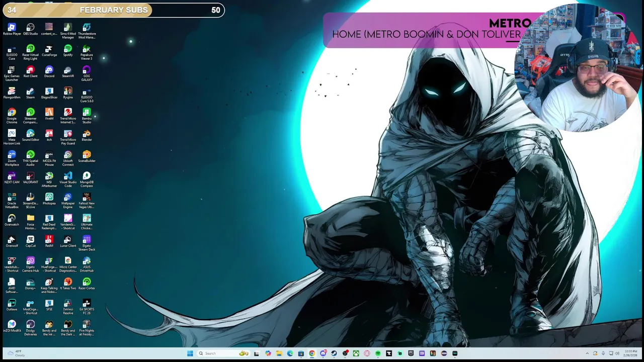Select the SteamVR desktop icon
Screen dimensions: 644x362
coord(68,72)
